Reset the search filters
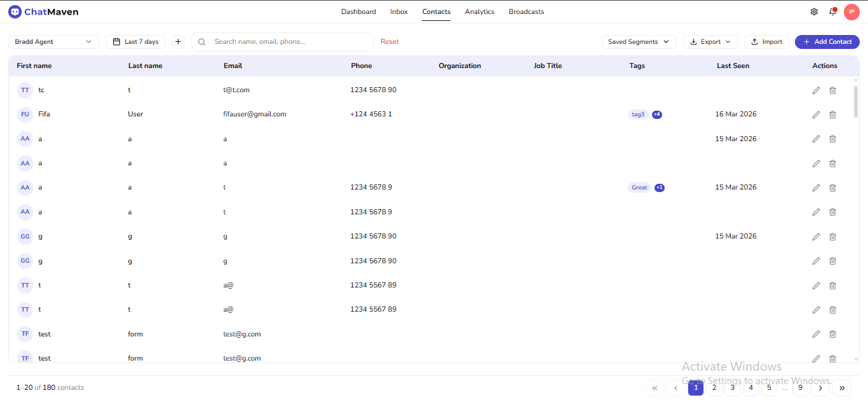Image resolution: width=868 pixels, height=407 pixels. pos(390,41)
